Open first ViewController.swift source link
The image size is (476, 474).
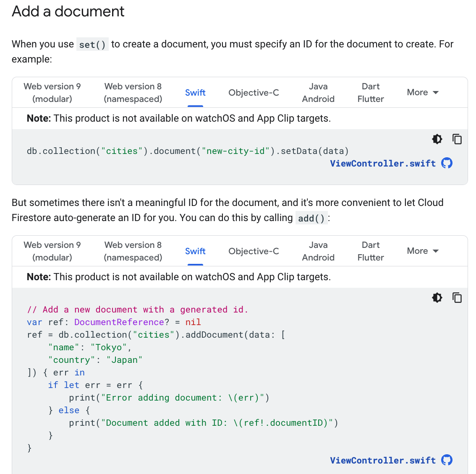[x=383, y=164]
